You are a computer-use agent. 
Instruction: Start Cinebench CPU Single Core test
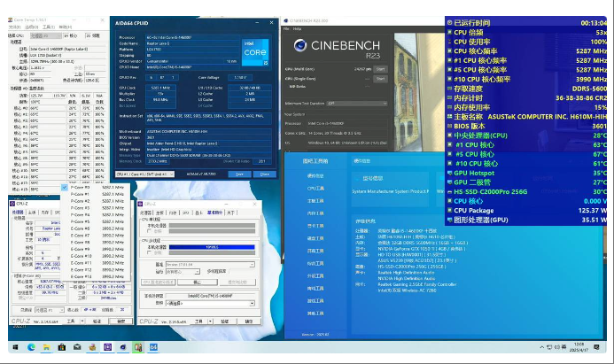coord(380,79)
